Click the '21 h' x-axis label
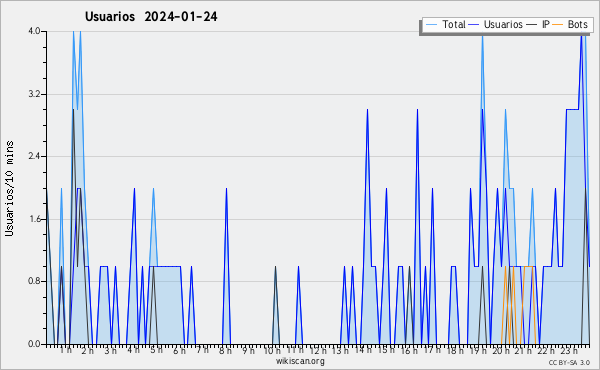 [x=523, y=350]
